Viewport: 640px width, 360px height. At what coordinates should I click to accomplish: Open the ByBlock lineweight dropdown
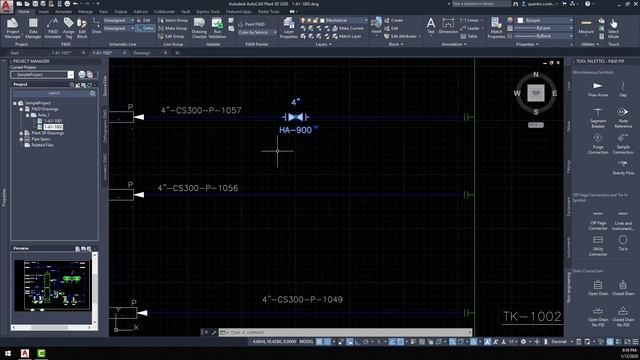tap(543, 36)
